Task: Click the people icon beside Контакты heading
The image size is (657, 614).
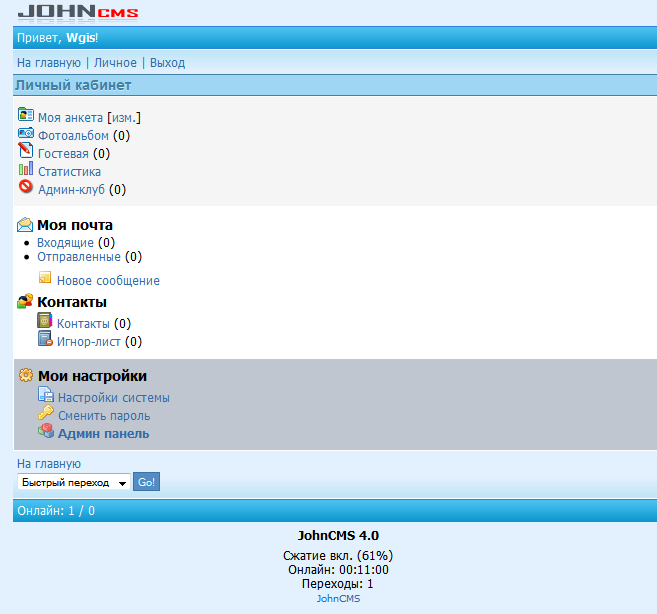Action: tap(25, 301)
